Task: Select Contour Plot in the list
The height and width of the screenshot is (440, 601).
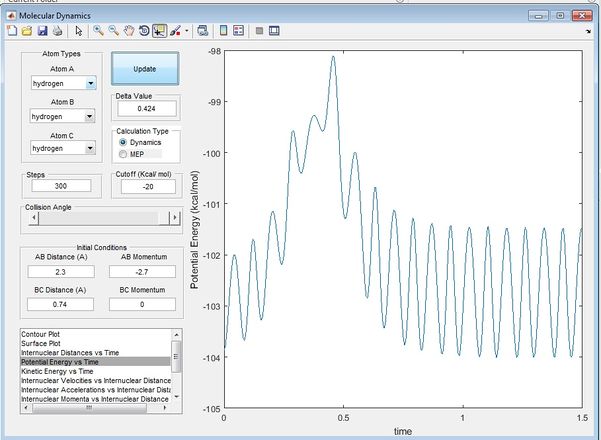Action: 95,334
